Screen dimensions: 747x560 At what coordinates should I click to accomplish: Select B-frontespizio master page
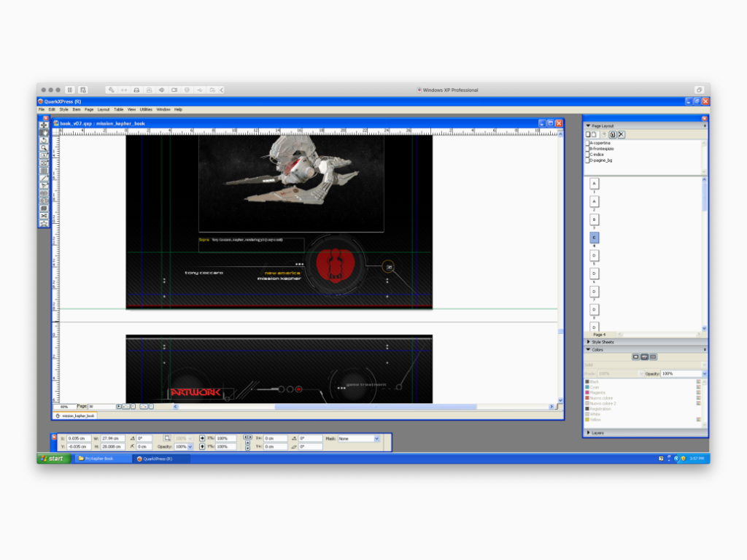point(601,149)
